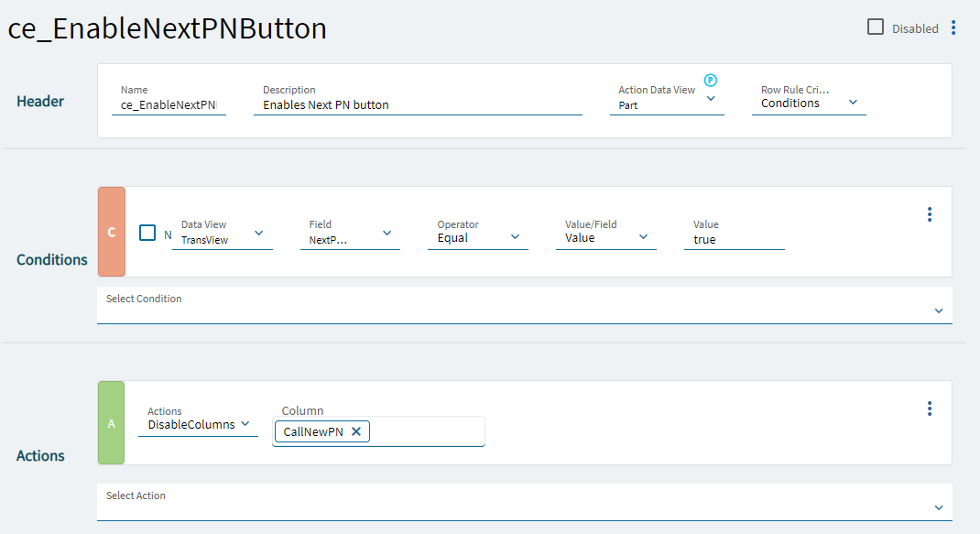This screenshot has height=534, width=980.
Task: Check the N checkbox in the condition row
Action: tap(147, 233)
